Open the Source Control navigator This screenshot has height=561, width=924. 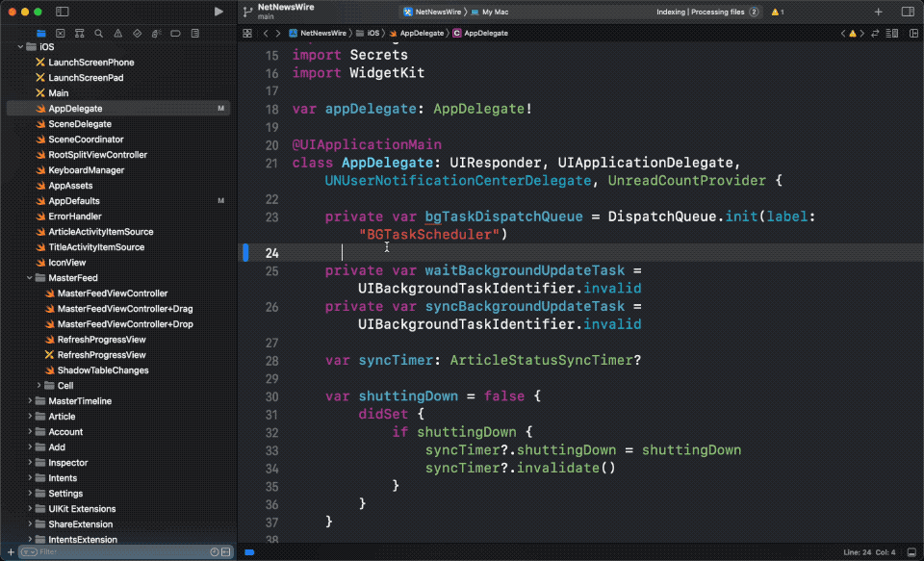coord(61,33)
